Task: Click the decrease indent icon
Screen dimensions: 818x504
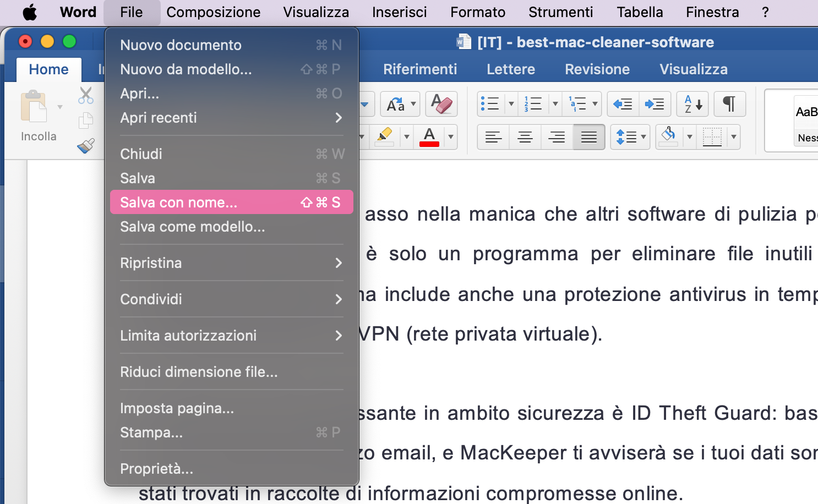Action: click(623, 104)
